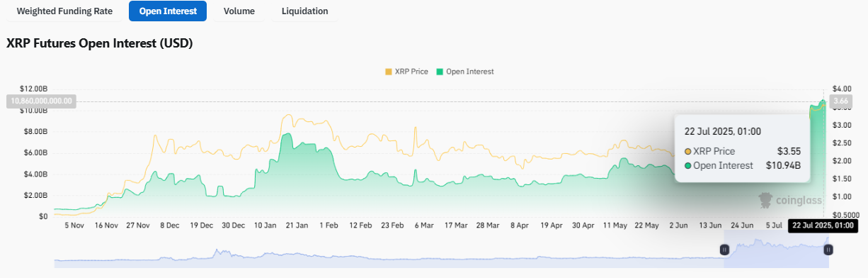Toggle the XRP Price legend series
The width and height of the screenshot is (868, 278).
click(406, 72)
